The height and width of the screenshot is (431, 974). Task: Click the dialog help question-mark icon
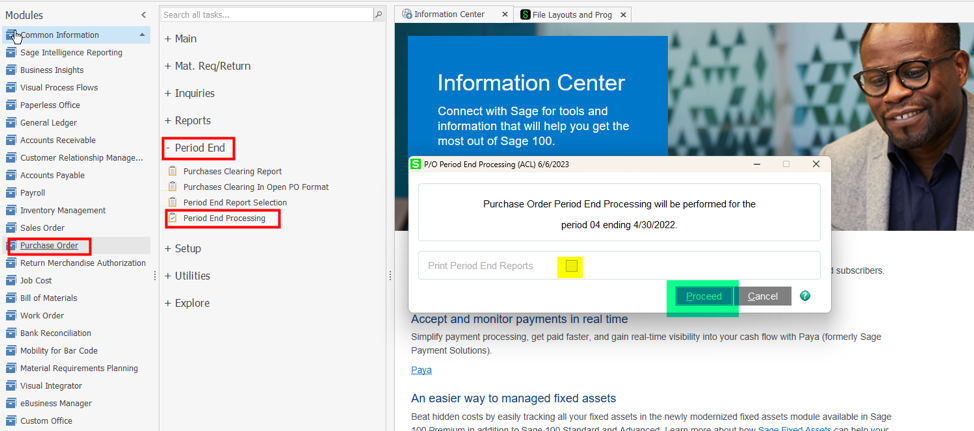805,296
